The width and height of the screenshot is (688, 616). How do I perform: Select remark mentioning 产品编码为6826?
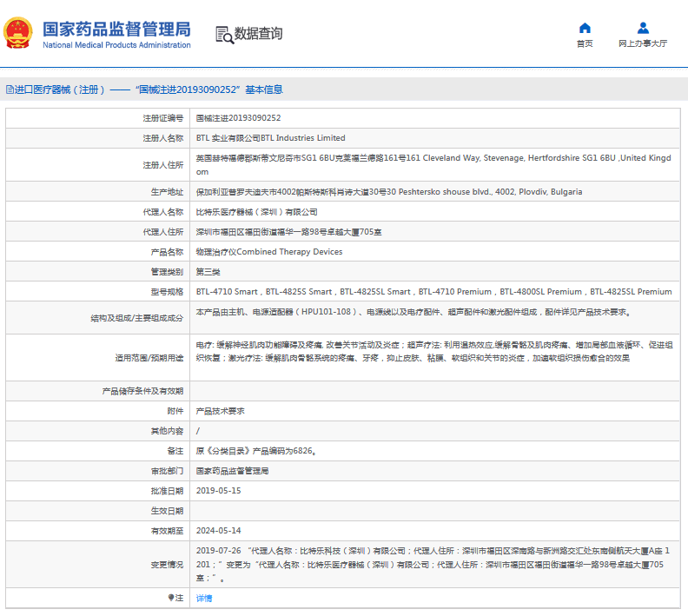256,451
